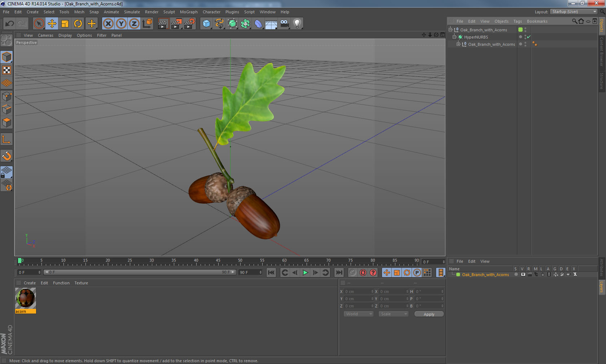This screenshot has width=606, height=364.
Task: Open the World coordinate dropdown
Action: [x=359, y=314]
